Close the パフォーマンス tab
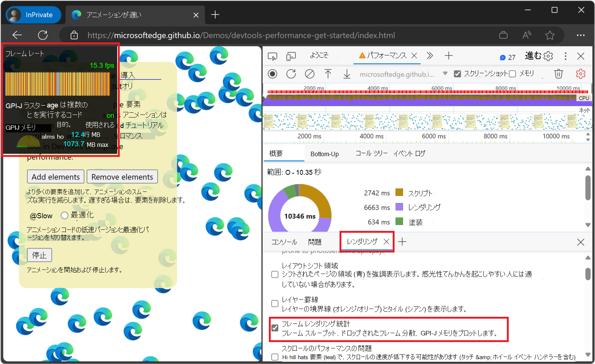Viewport: 595px width, 364px height. tap(414, 56)
